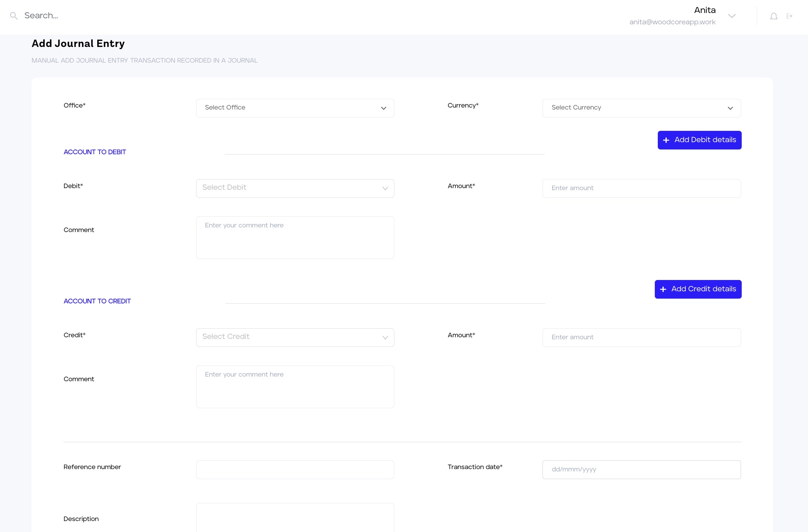Click the Add Debit details button
The width and height of the screenshot is (808, 532).
click(705, 140)
